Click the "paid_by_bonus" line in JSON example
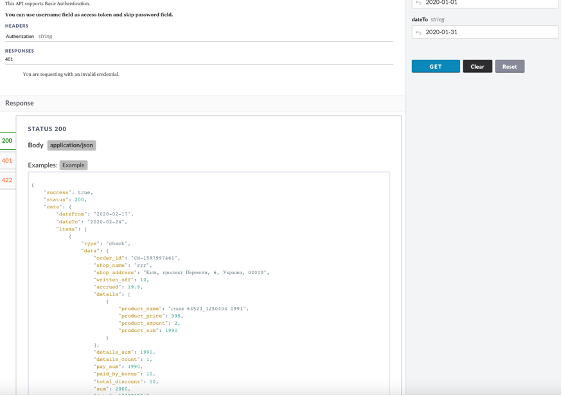Screen dimensions: 562x396 [124, 374]
